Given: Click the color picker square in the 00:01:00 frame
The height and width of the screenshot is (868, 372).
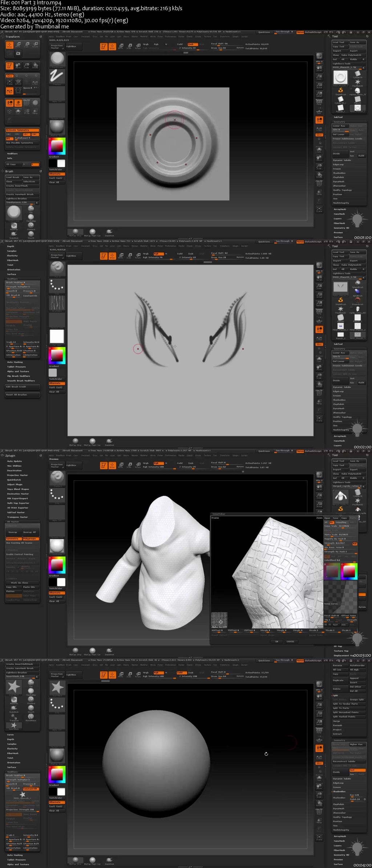Looking at the screenshot, I should [57, 146].
